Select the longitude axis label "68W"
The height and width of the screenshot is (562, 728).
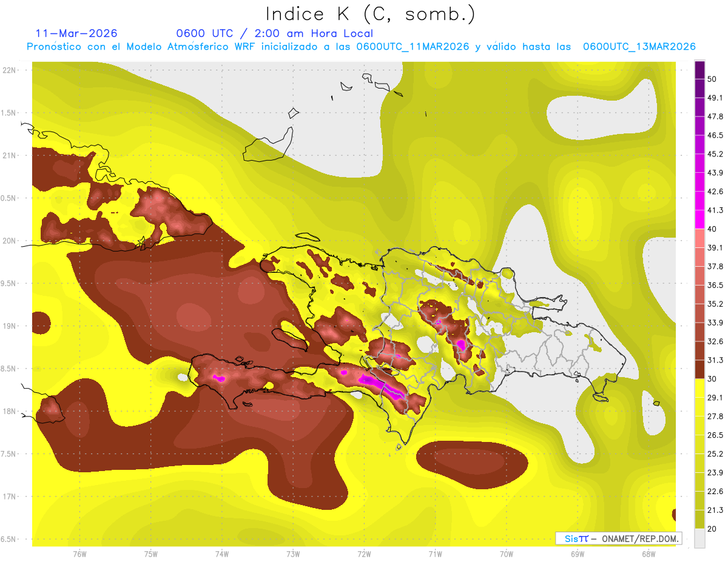649,554
